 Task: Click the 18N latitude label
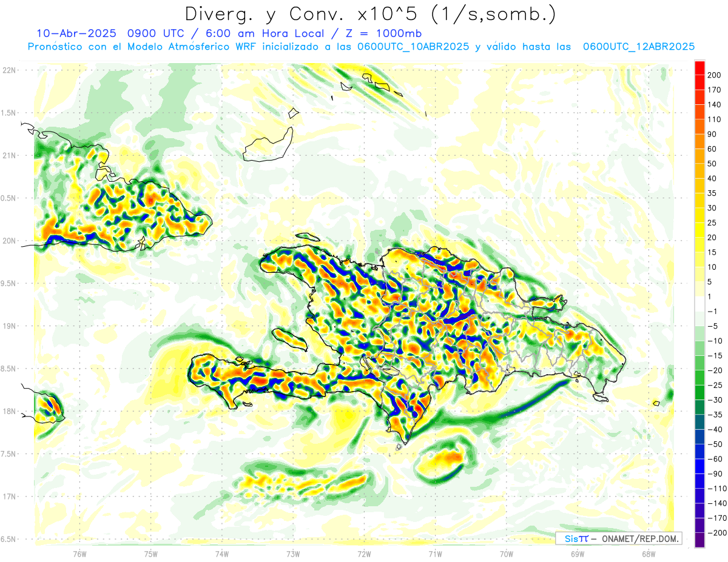tap(9, 411)
